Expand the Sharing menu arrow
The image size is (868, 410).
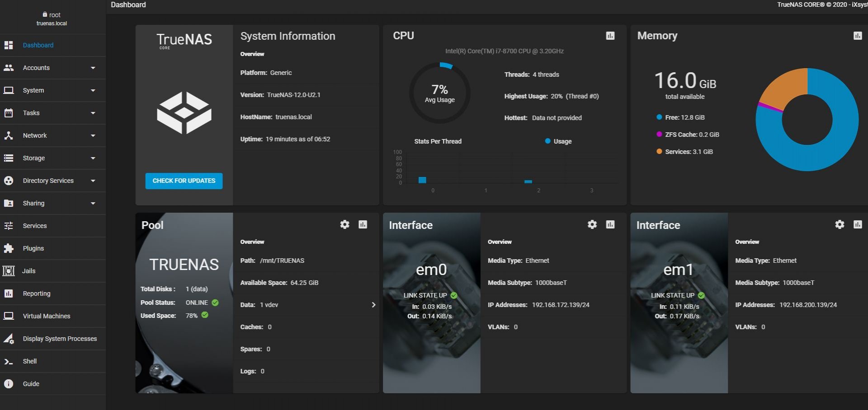click(93, 203)
